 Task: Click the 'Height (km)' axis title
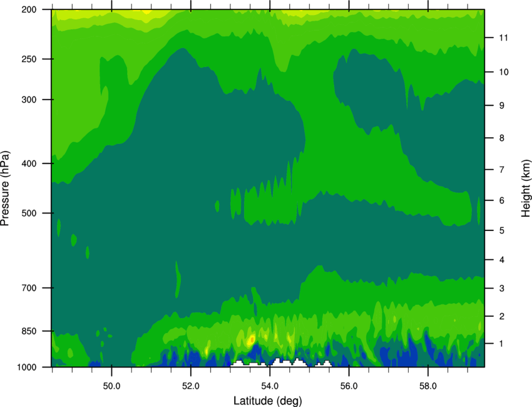(x=526, y=188)
